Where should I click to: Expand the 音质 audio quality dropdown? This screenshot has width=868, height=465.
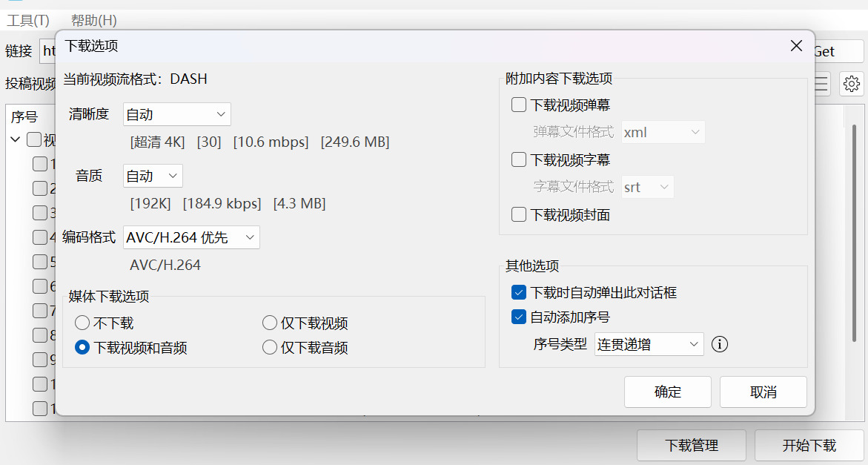[153, 176]
